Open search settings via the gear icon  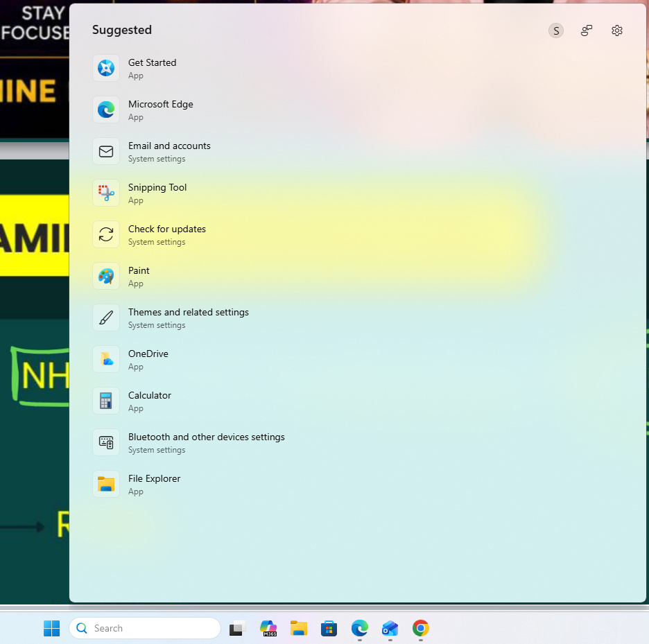click(x=616, y=31)
